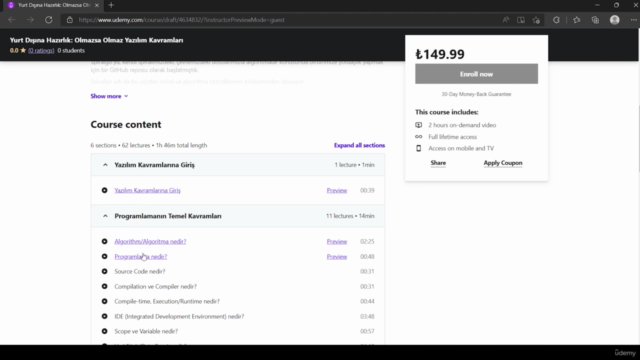Click the 03:48 duration value

click(x=367, y=316)
